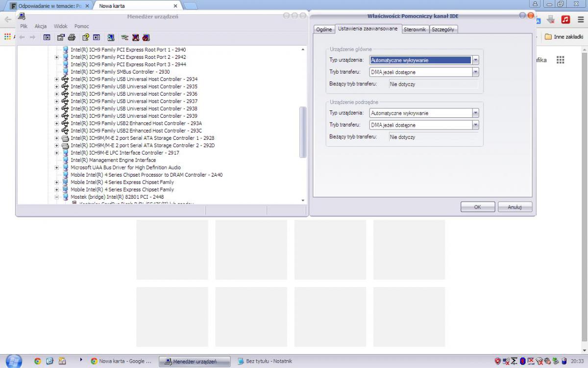588x368 pixels.
Task: Open the Pomoc menu
Action: point(82,26)
